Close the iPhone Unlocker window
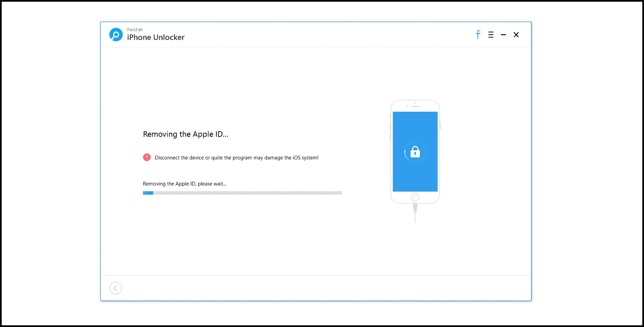This screenshot has height=327, width=644. coord(516,35)
